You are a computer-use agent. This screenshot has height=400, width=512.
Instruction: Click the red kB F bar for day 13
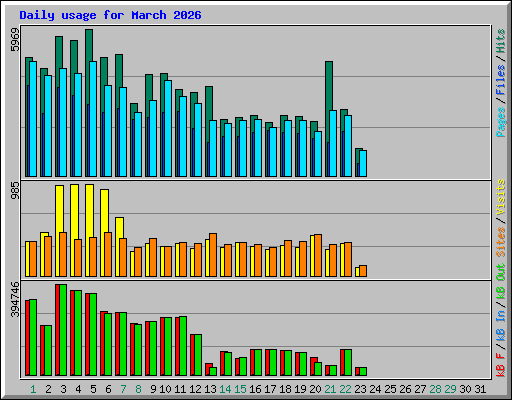click(208, 369)
